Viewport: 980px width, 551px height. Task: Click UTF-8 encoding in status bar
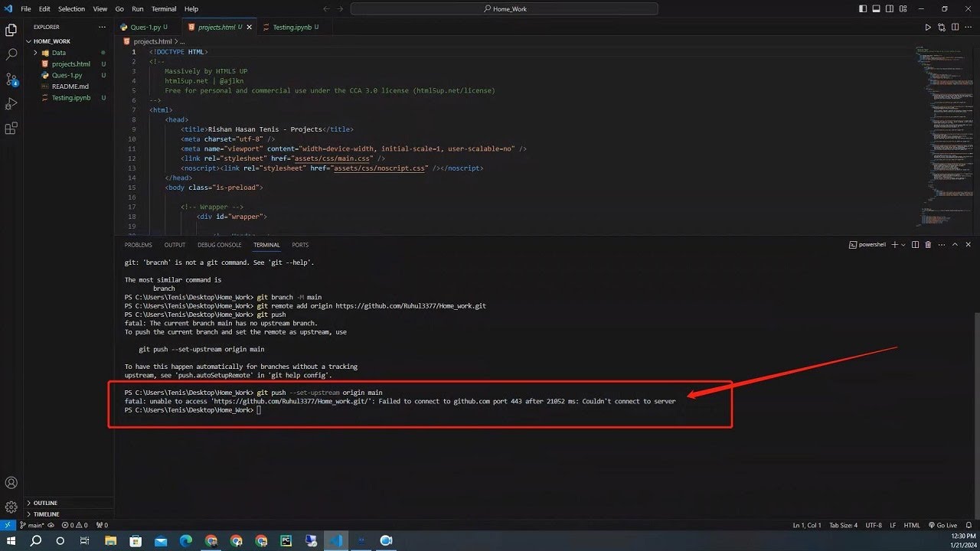(874, 525)
